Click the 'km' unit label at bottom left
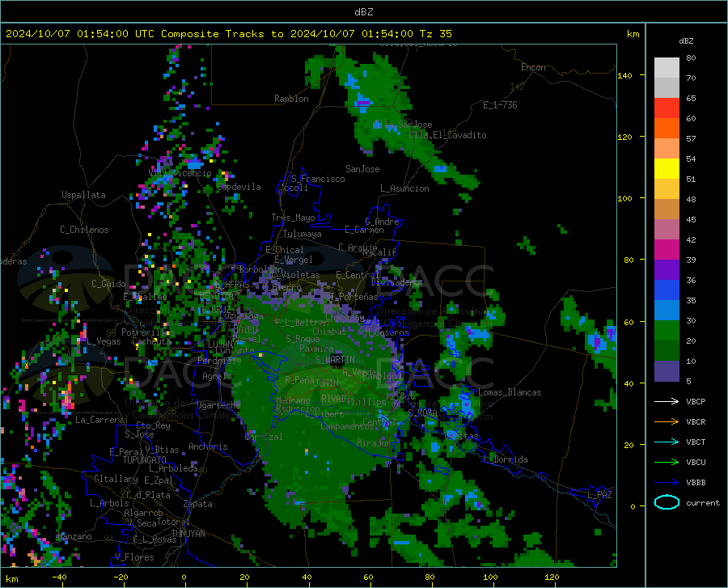Image resolution: width=728 pixels, height=588 pixels. tap(11, 579)
